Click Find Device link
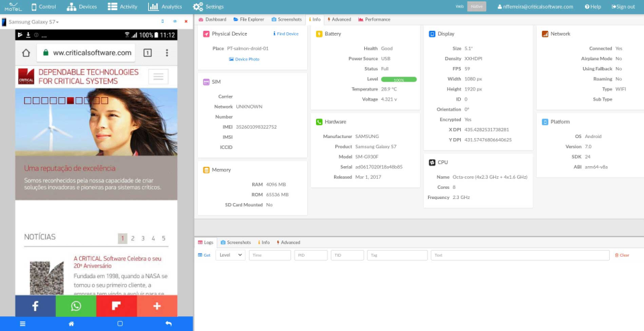The image size is (644, 331). (x=286, y=34)
